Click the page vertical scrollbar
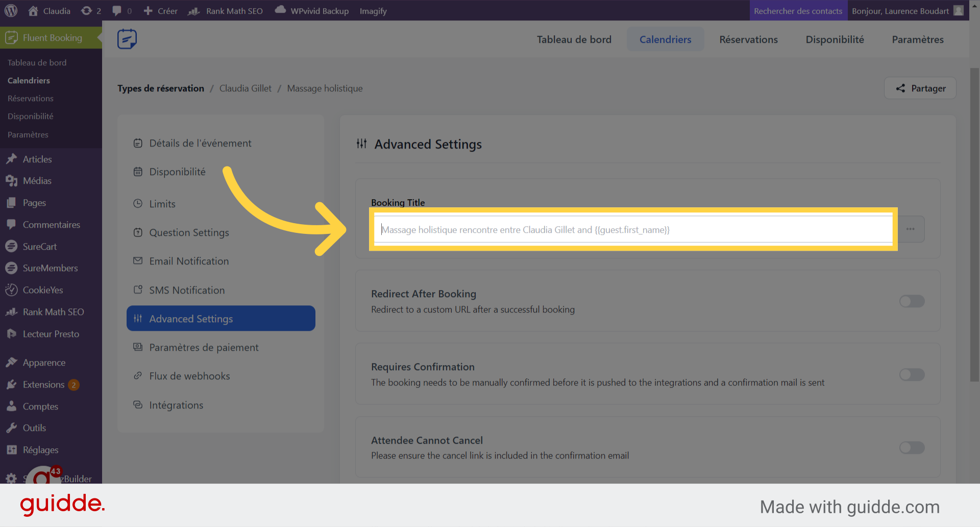Screen dimensions: 980x527 coord(974,225)
